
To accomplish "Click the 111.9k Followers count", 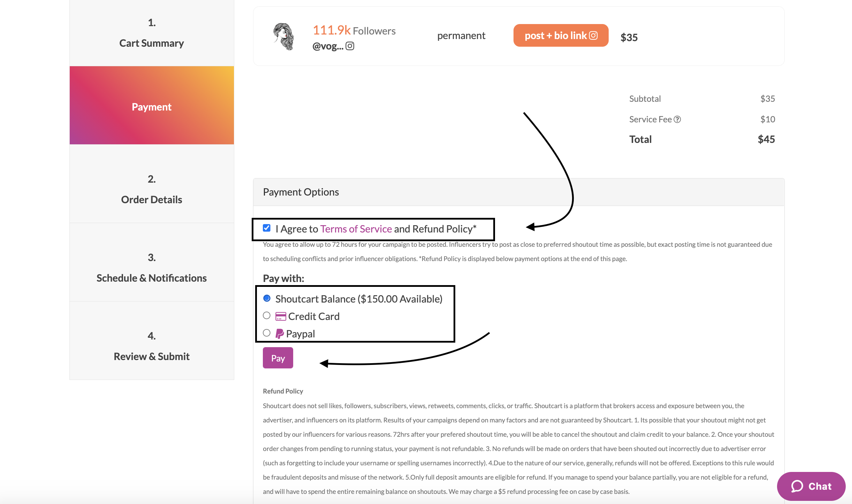I will (354, 30).
